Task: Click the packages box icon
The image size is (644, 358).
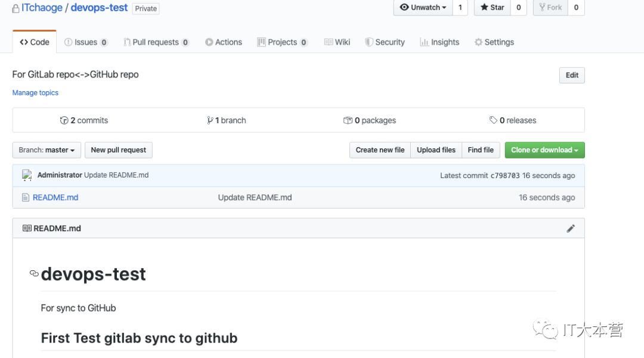Action: (x=348, y=120)
